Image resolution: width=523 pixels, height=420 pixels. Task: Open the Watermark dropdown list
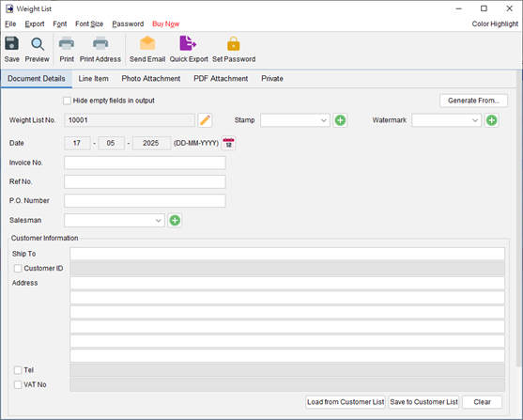click(447, 120)
